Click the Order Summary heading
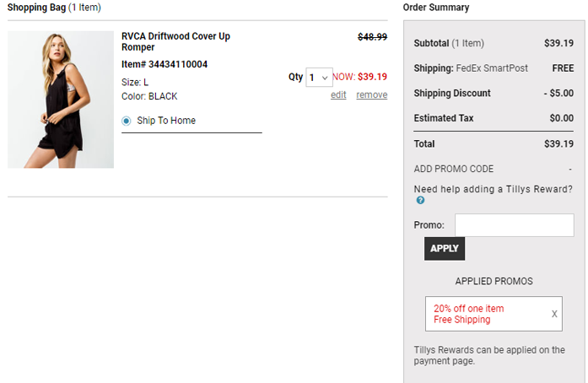 pyautogui.click(x=436, y=8)
